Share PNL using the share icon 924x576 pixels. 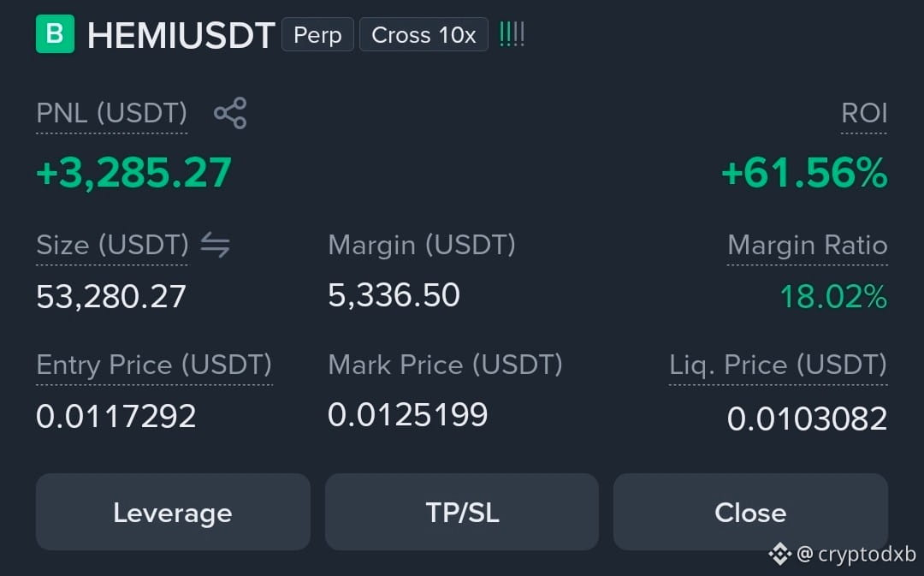230,113
